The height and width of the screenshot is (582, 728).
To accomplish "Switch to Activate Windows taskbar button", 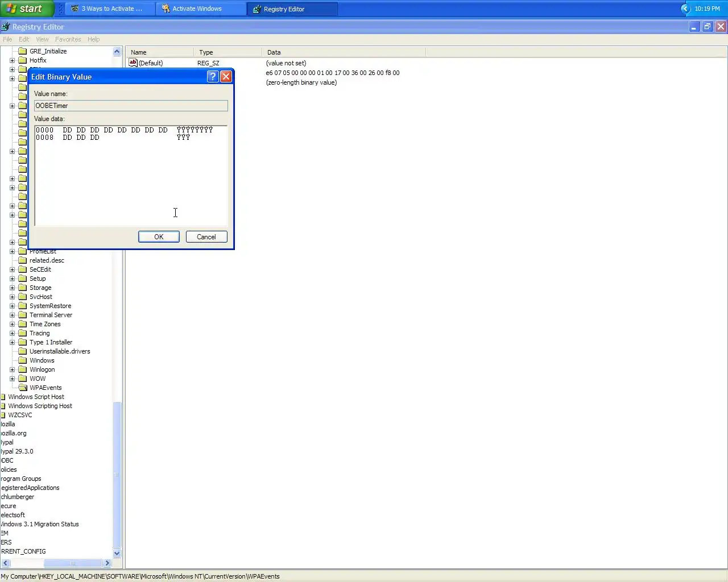I will pyautogui.click(x=201, y=9).
